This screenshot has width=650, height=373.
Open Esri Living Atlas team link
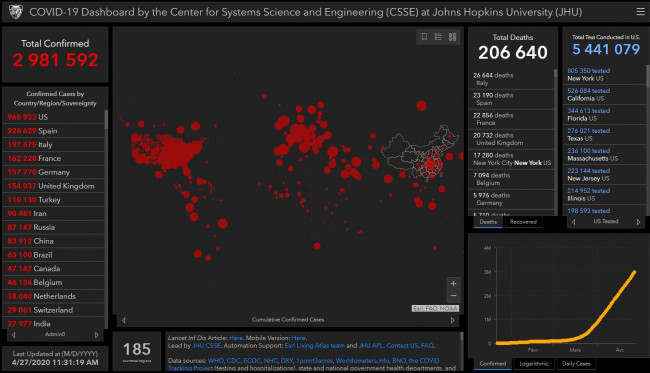[x=315, y=345]
